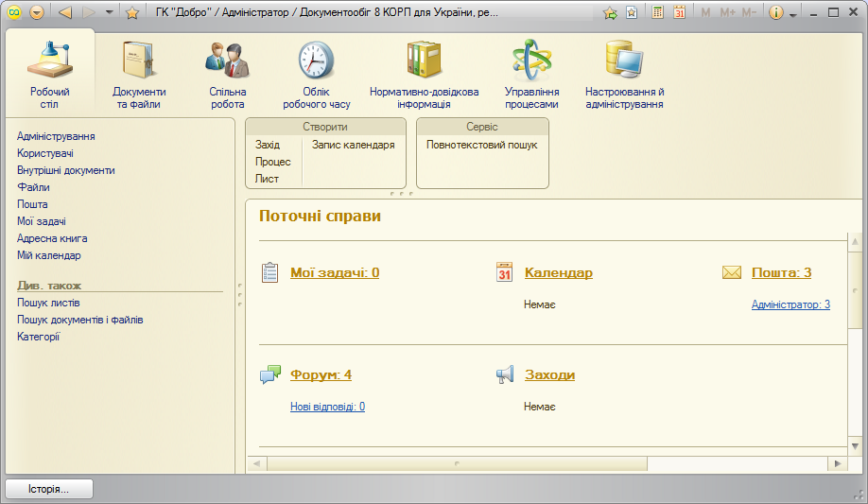Open Пошта in left navigation panel
This screenshot has width=868, height=504.
(x=32, y=204)
